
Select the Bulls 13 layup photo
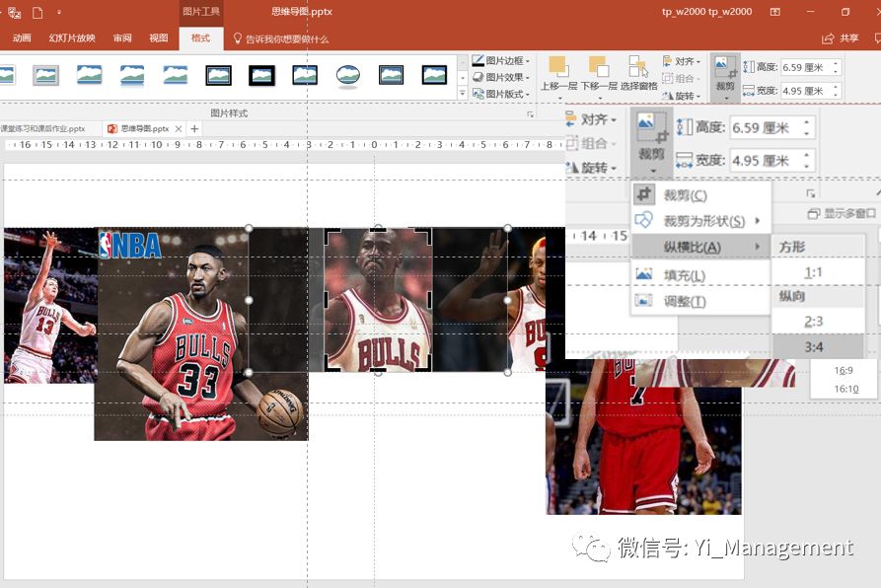pos(50,306)
